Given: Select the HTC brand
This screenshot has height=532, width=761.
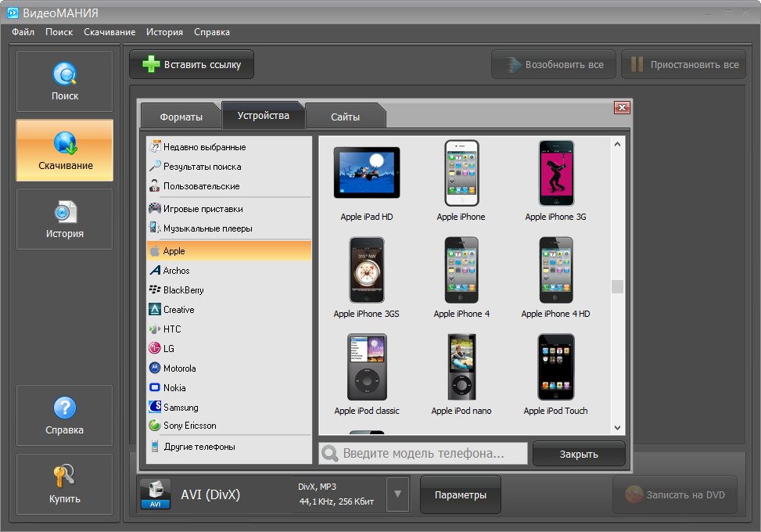Looking at the screenshot, I should pyautogui.click(x=228, y=329).
